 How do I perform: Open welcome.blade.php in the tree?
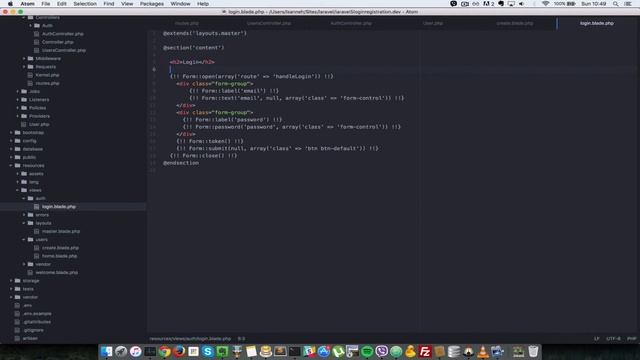coord(56,272)
